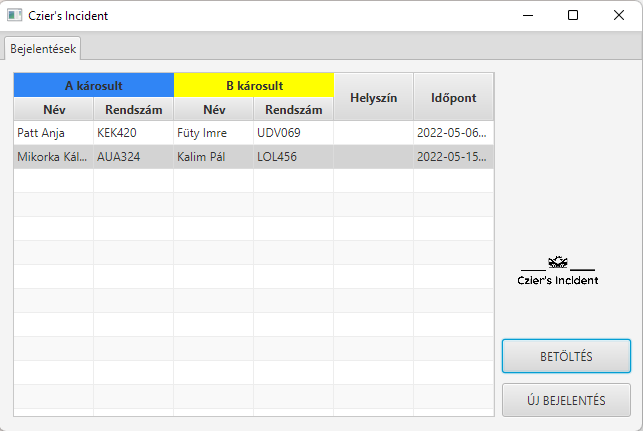Screen dimensions: 643x431
Task: Select the AUA324 plate cell
Action: 134,157
